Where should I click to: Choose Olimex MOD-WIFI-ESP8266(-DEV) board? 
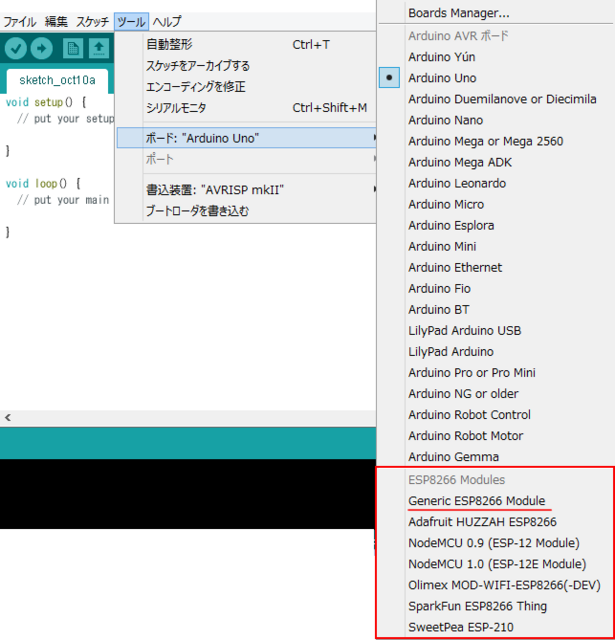[496, 585]
